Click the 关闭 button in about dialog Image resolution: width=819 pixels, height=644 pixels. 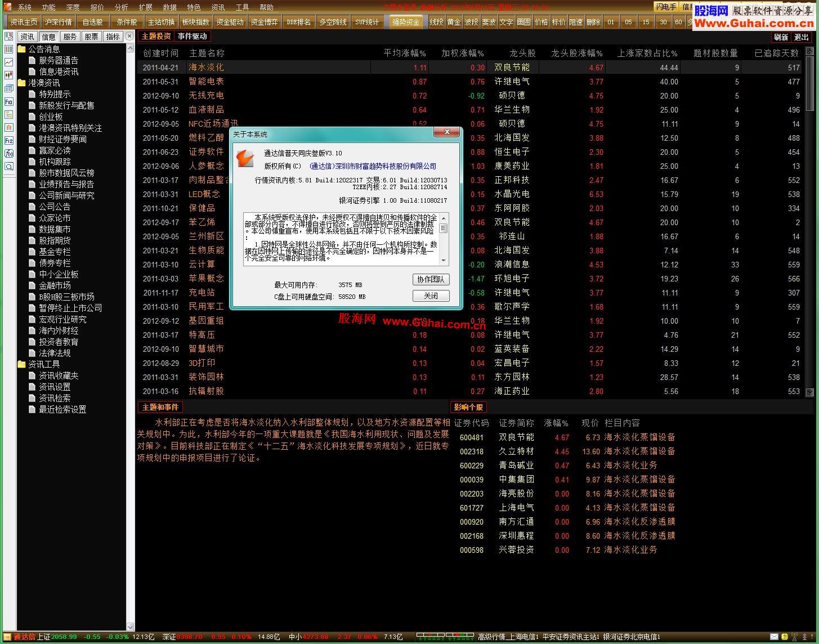pyautogui.click(x=431, y=296)
